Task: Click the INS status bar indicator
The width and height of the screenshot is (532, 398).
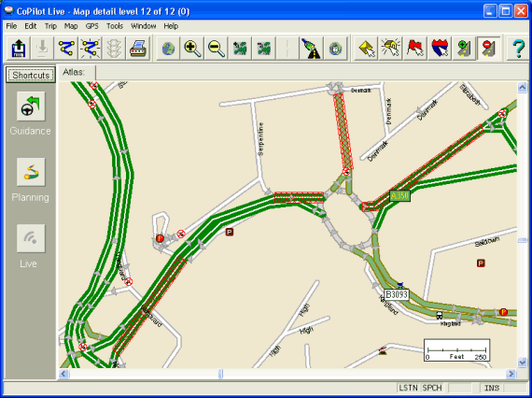Action: coord(492,388)
